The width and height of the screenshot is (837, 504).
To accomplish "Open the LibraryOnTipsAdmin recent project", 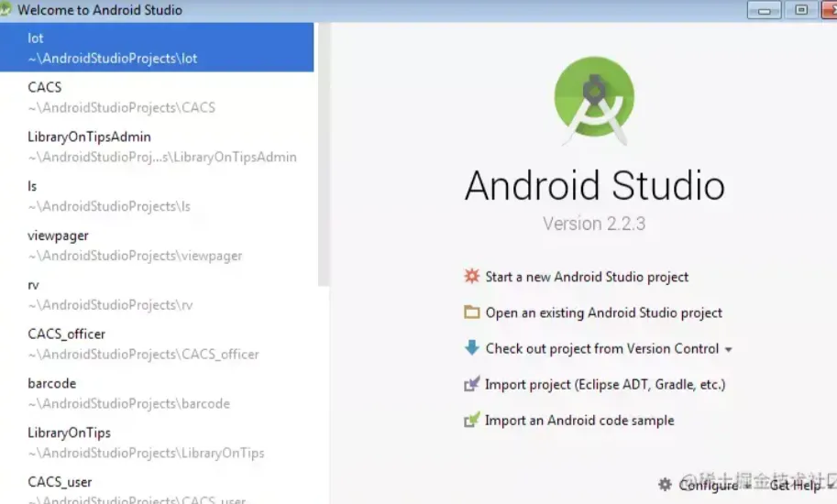I will pos(157,147).
